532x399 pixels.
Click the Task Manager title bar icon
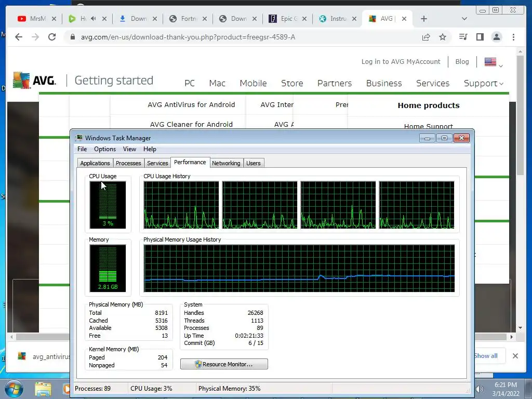coord(79,138)
